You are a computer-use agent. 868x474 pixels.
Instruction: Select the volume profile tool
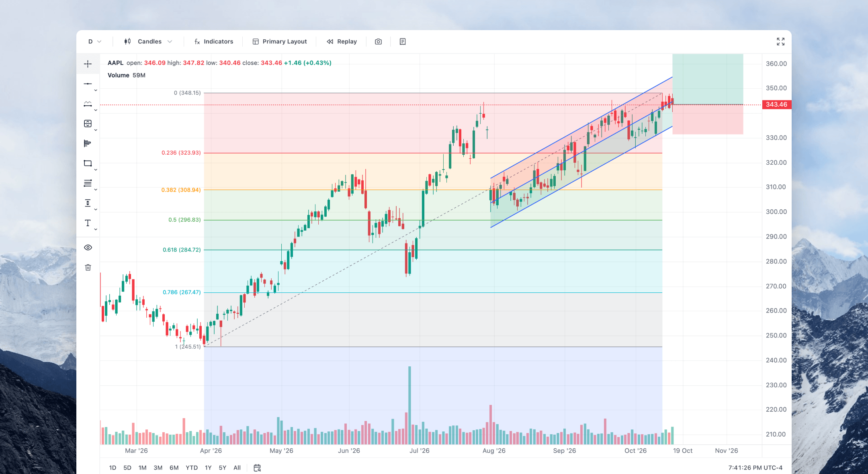(88, 143)
